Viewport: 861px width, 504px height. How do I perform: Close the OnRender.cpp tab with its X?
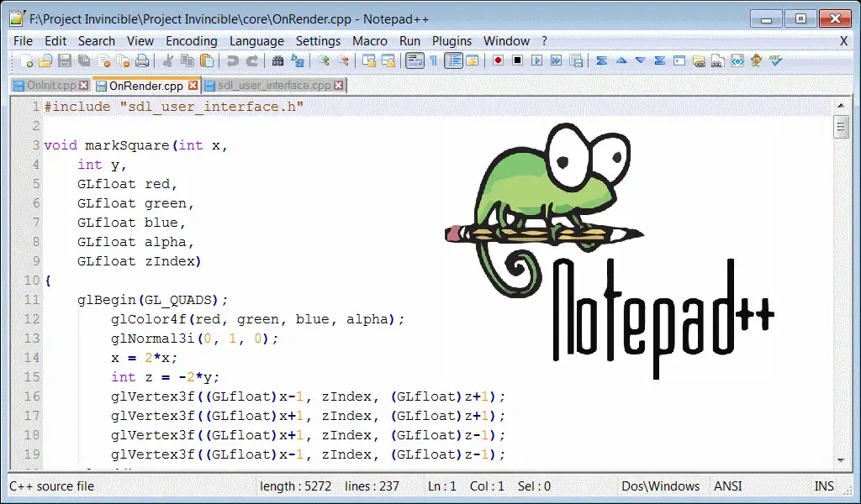193,86
